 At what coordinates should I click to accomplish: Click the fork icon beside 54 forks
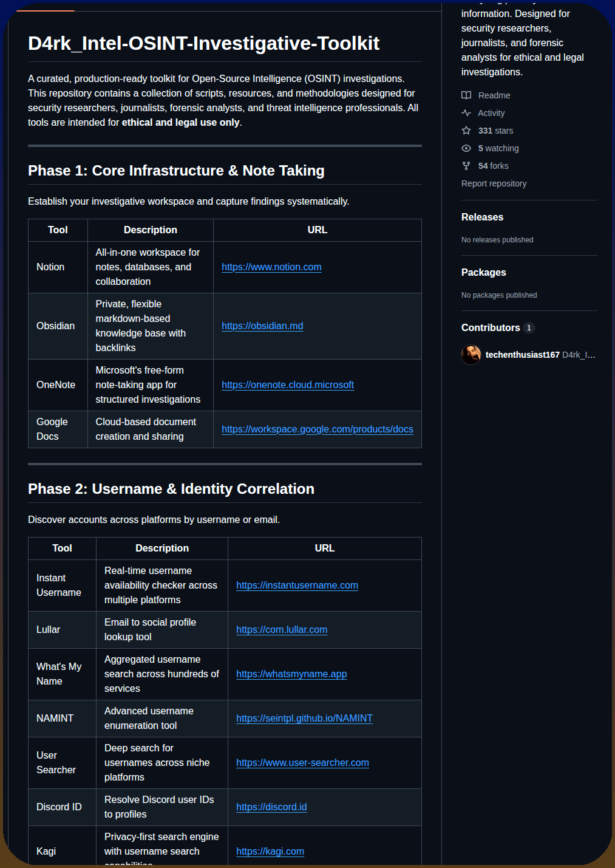coord(466,166)
